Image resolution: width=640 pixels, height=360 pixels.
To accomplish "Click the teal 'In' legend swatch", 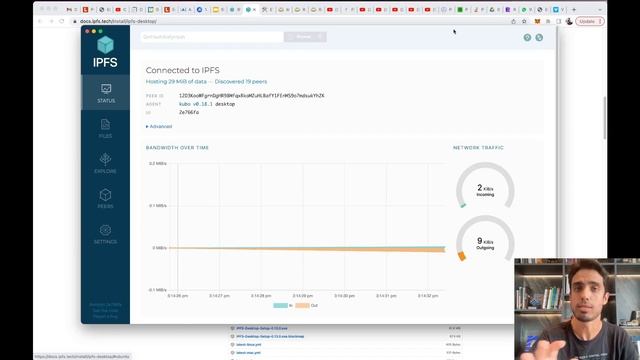I will (x=280, y=305).
